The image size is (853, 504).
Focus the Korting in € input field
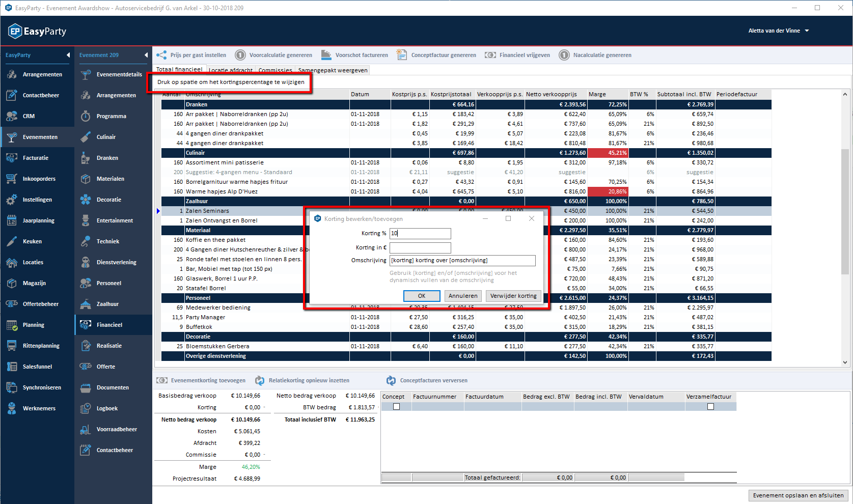pos(420,247)
